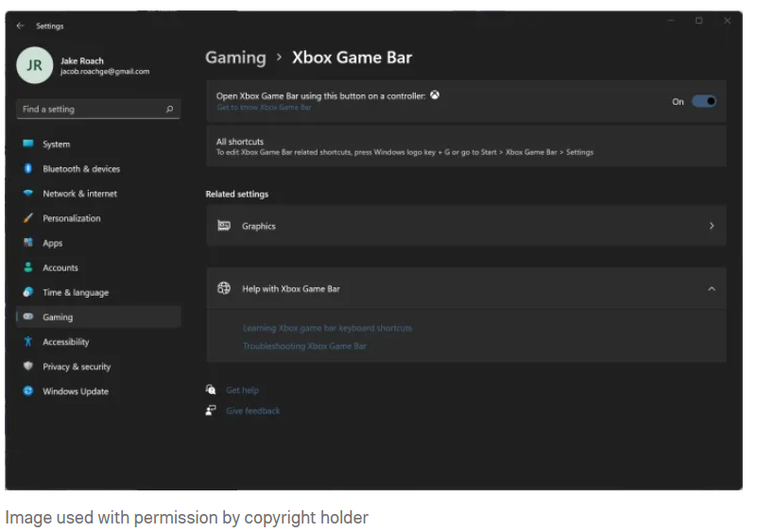The width and height of the screenshot is (758, 532).
Task: Open Windows Update page
Action: 98,391
